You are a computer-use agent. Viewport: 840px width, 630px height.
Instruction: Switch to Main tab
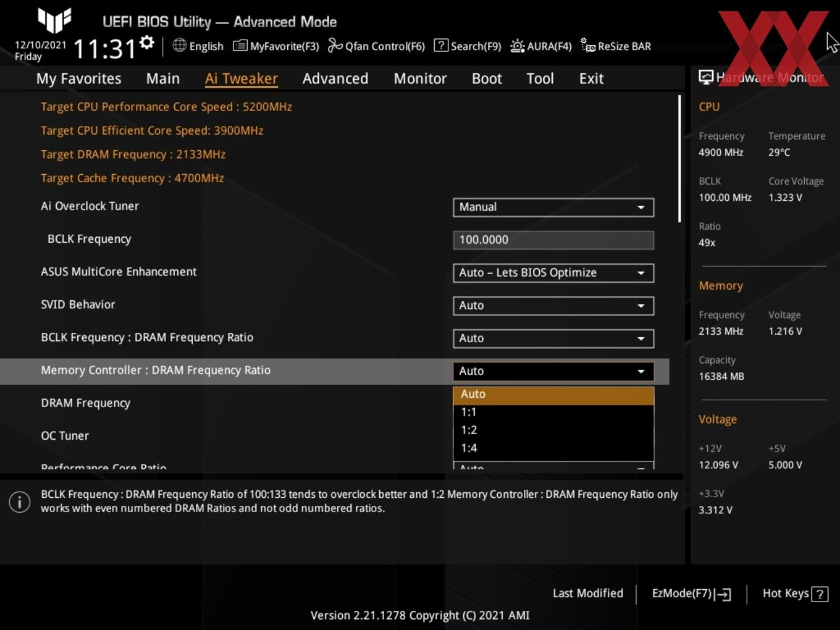pos(163,78)
